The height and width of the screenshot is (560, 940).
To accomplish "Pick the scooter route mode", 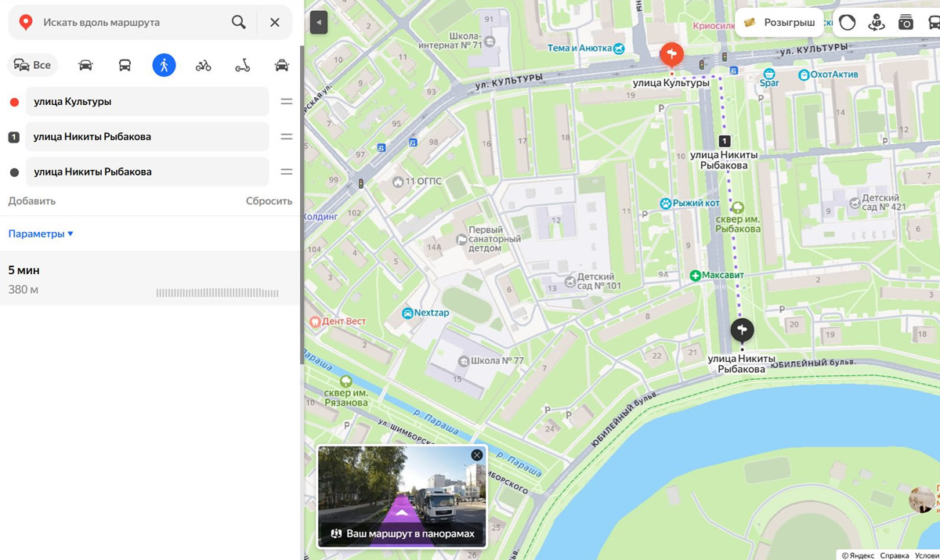I will coord(243,65).
